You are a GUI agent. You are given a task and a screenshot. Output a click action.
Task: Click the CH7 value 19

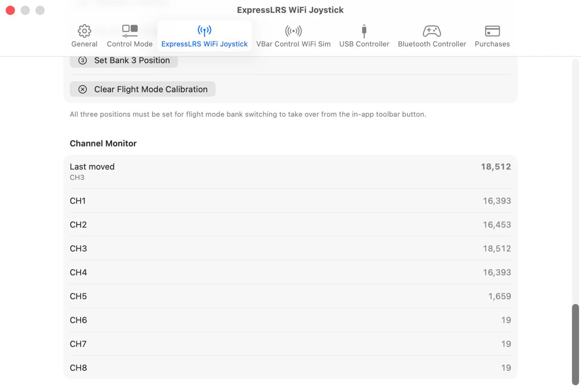506,344
